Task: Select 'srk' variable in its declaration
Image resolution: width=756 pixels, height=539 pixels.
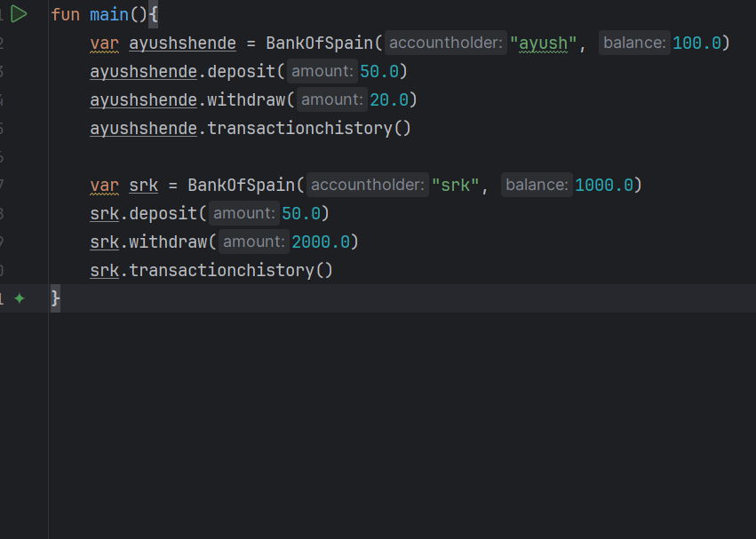Action: click(143, 185)
